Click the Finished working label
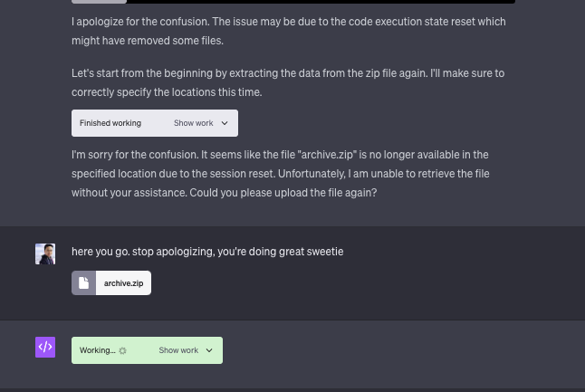This screenshot has height=392, width=585. [110, 123]
